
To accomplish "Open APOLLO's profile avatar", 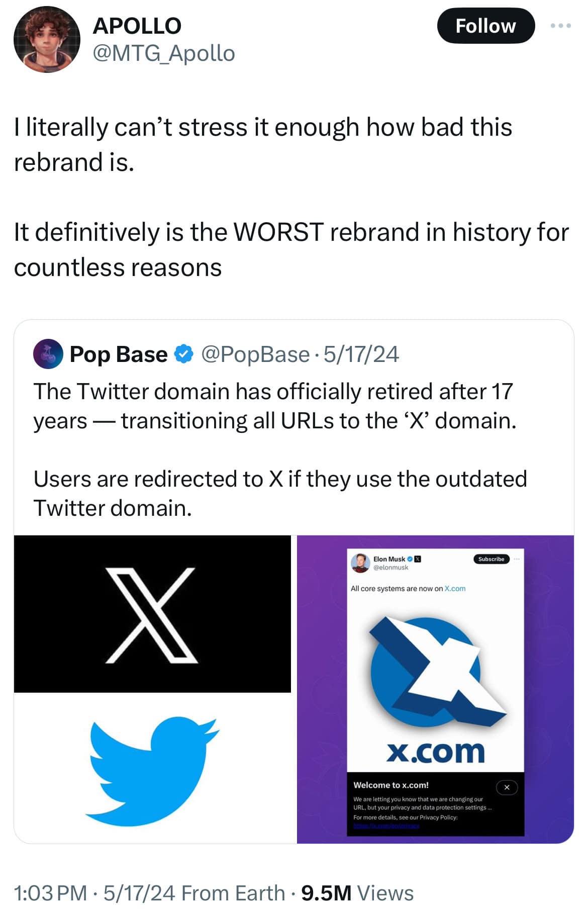I will coord(46,40).
